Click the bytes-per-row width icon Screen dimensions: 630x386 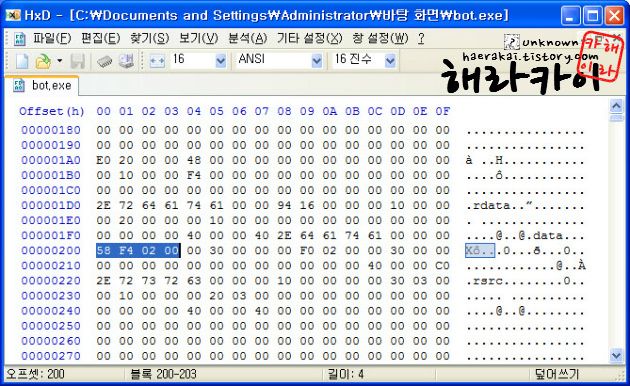[x=157, y=61]
